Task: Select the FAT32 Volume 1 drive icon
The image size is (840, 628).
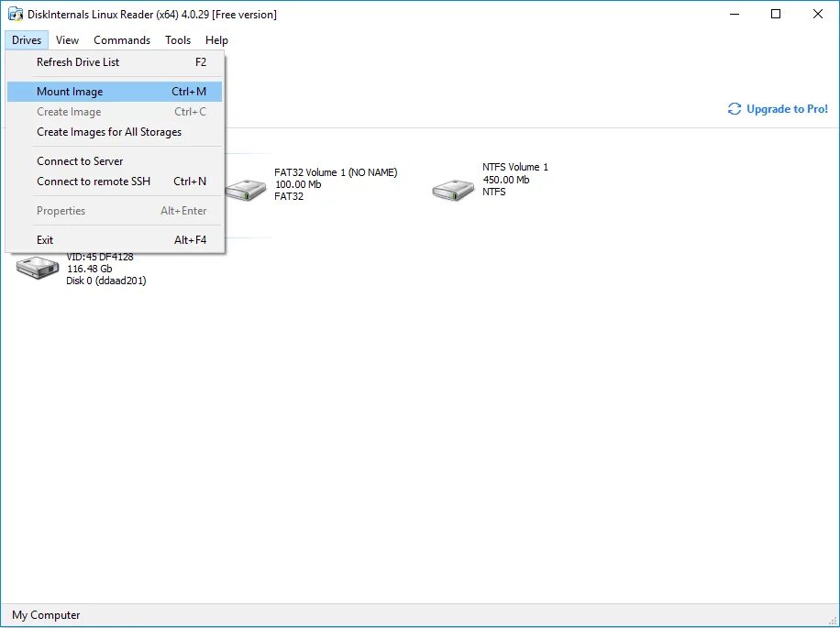Action: click(x=246, y=190)
